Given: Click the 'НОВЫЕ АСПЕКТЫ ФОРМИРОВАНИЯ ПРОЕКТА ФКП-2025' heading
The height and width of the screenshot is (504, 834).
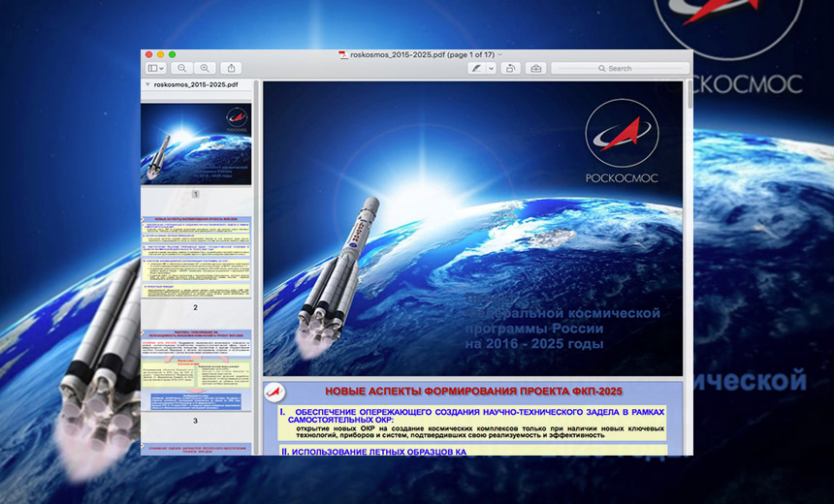Looking at the screenshot, I should point(473,392).
